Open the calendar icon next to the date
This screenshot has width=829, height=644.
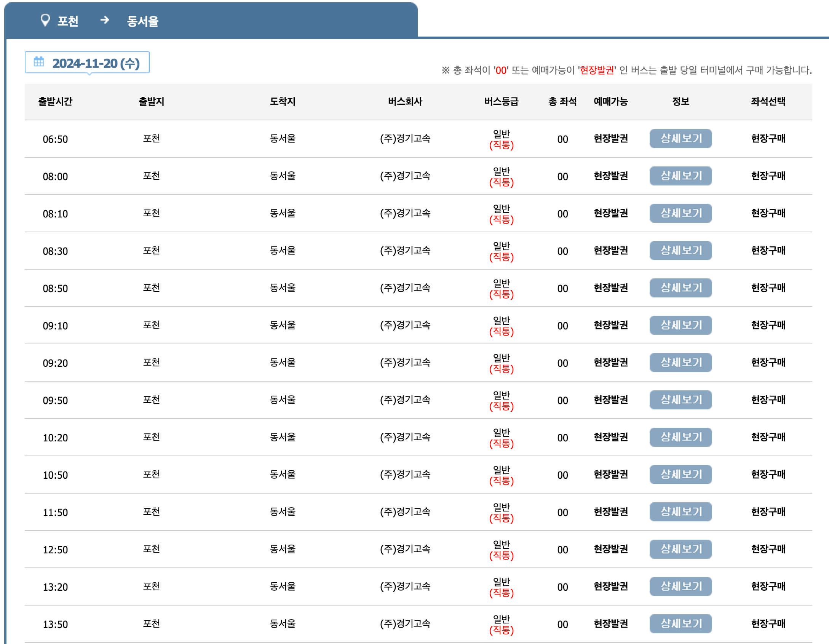[38, 62]
